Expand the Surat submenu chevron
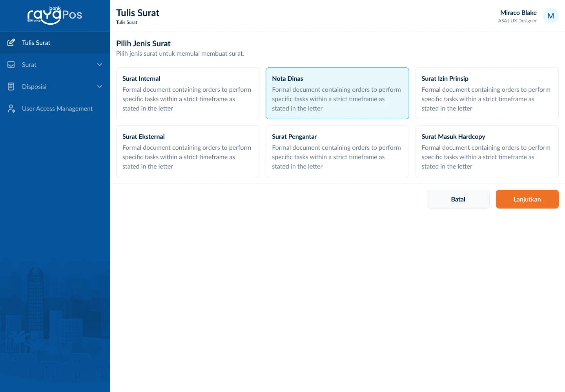The image size is (565, 392). click(100, 65)
